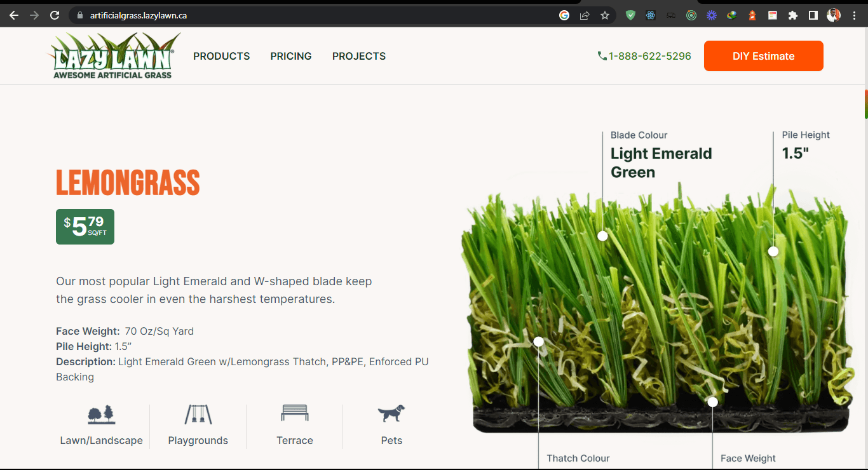This screenshot has height=470, width=868.
Task: Reload the current page
Action: pyautogui.click(x=55, y=15)
